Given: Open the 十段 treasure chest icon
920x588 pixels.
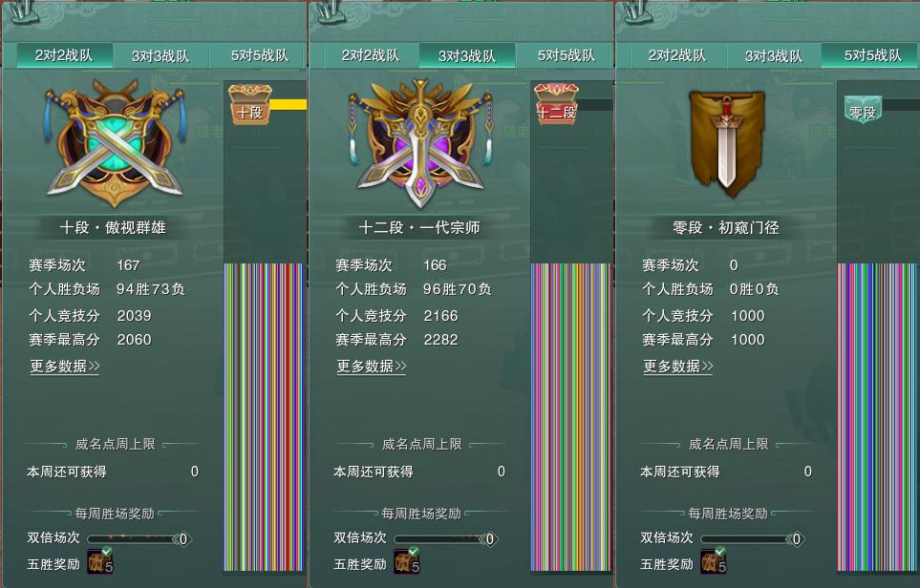Looking at the screenshot, I should point(250,104).
